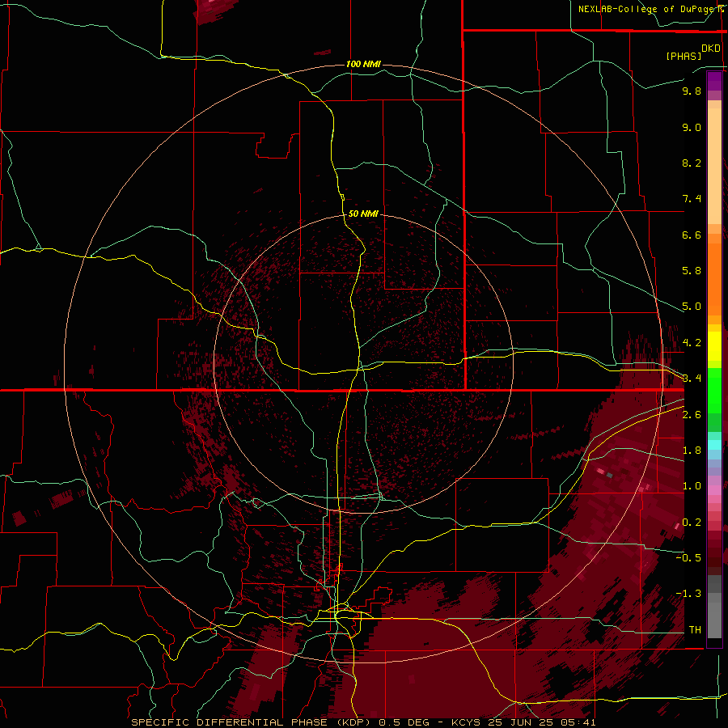Click the TH threshold label on scale
Image resolution: width=728 pixels, height=728 pixels.
click(x=695, y=629)
